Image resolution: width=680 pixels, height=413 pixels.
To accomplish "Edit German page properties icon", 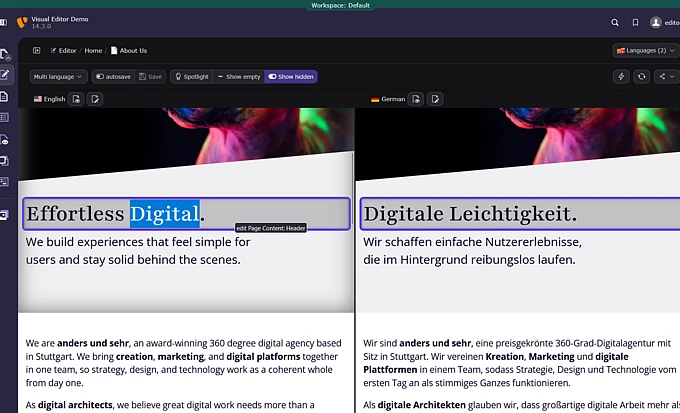I will pyautogui.click(x=435, y=99).
